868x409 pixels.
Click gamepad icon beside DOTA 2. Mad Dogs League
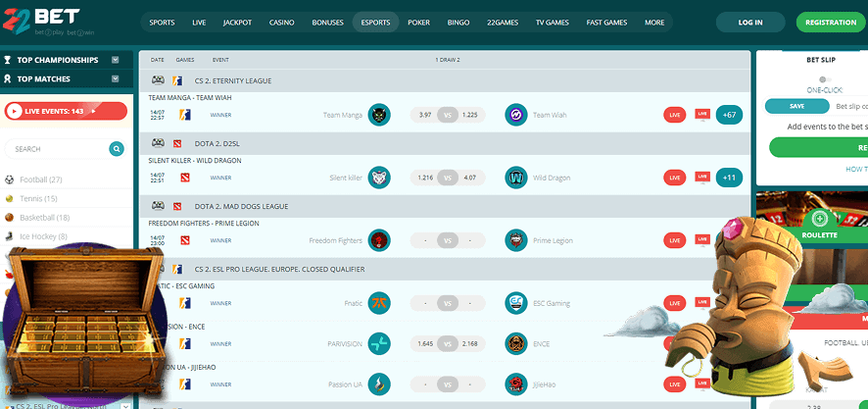[158, 206]
